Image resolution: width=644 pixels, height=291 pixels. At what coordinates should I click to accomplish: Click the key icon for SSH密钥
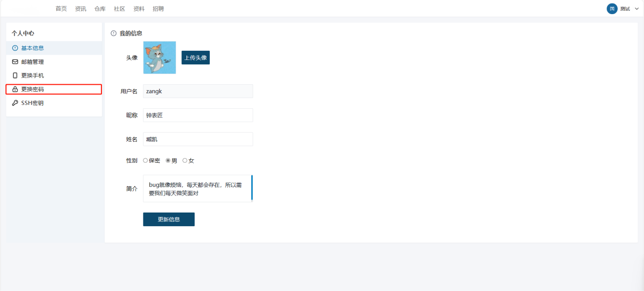(x=15, y=103)
